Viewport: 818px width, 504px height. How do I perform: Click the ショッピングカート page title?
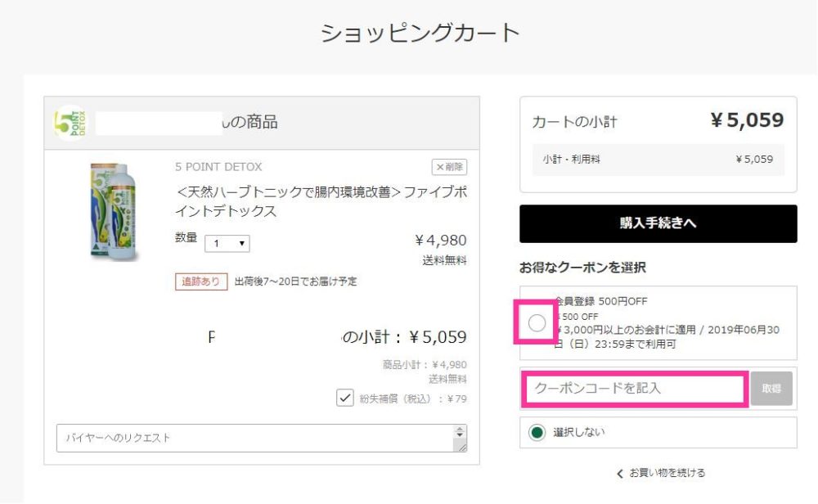tap(420, 33)
